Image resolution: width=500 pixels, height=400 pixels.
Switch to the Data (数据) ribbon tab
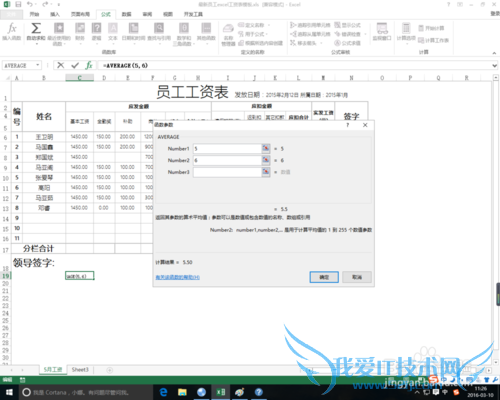(x=126, y=14)
